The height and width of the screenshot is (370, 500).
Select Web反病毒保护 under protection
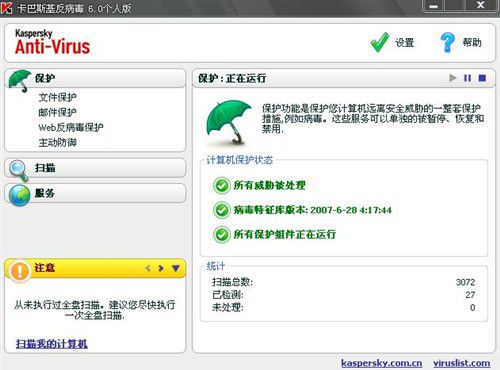(x=71, y=127)
